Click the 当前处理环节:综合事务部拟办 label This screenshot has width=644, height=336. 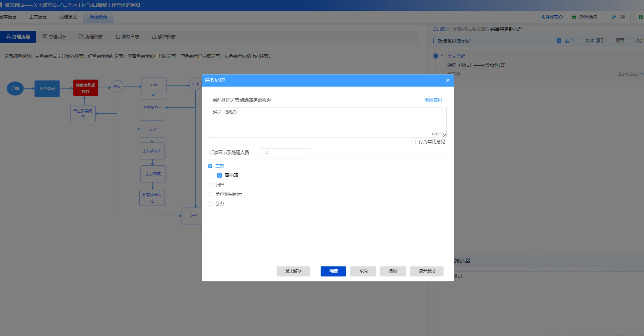click(x=242, y=100)
